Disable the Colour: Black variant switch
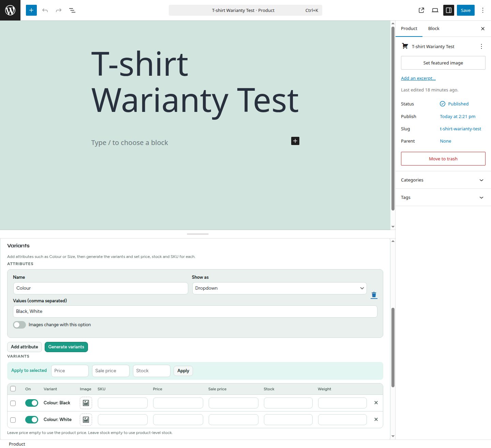The image size is (491, 448). (32, 403)
